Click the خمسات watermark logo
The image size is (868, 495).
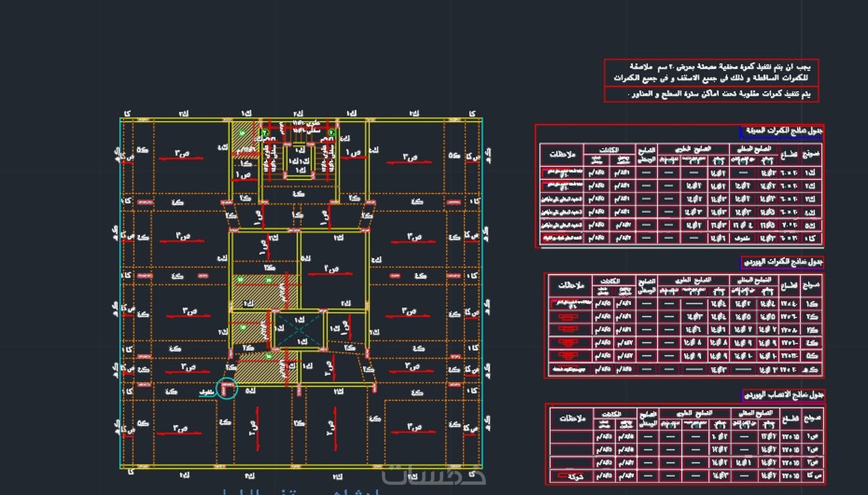click(x=434, y=475)
